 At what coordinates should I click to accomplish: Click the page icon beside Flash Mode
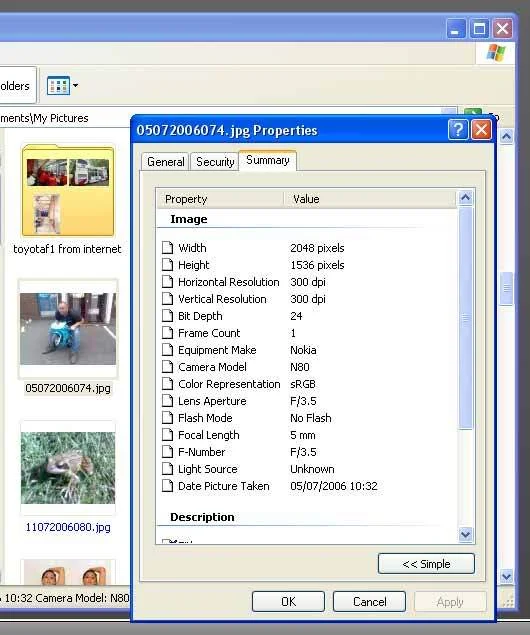click(x=167, y=418)
